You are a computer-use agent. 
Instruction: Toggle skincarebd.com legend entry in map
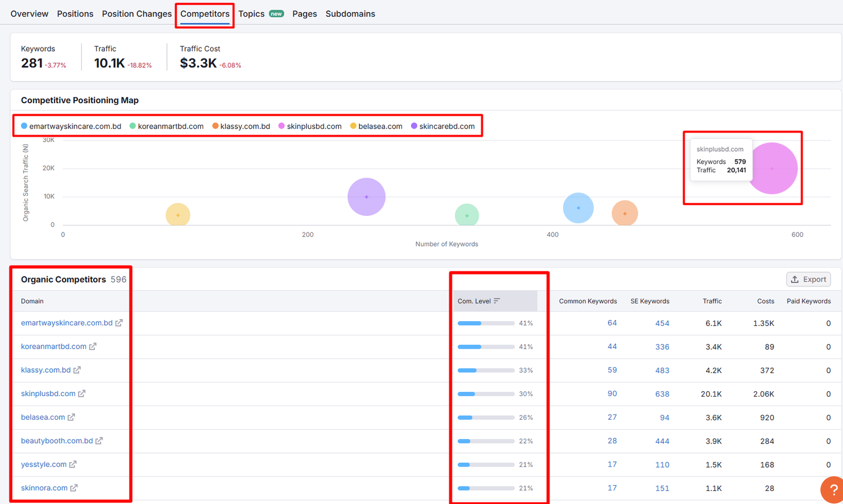pos(443,126)
